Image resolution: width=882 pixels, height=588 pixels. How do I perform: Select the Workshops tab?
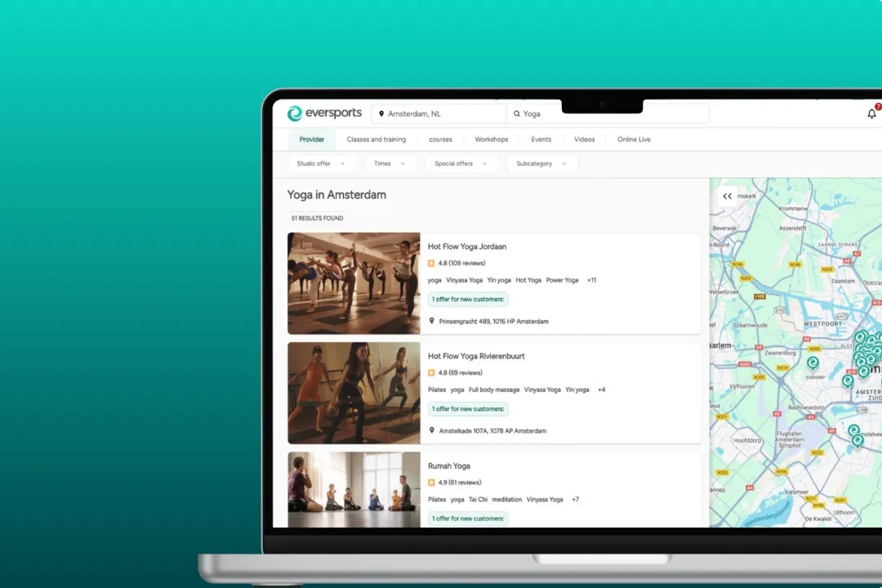[x=492, y=140]
